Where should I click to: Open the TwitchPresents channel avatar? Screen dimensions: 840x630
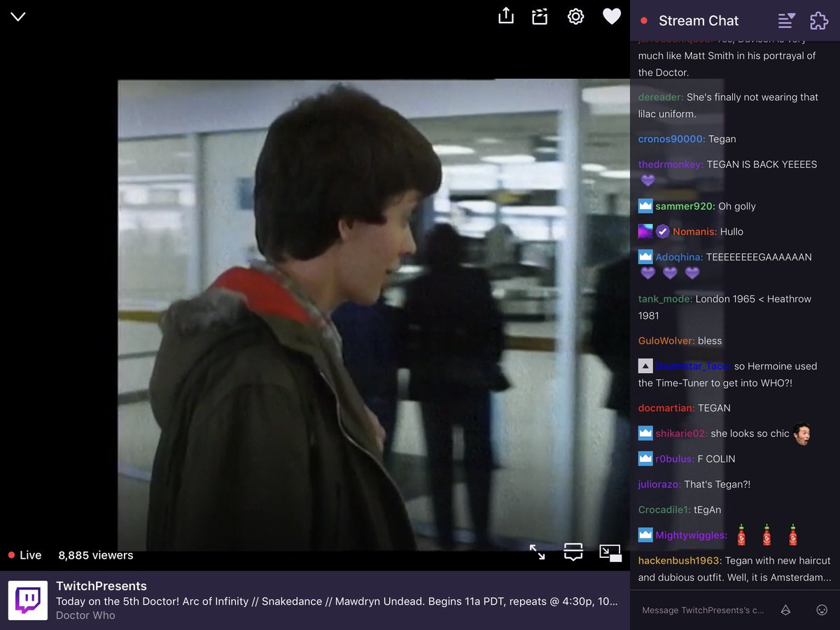[x=28, y=601]
